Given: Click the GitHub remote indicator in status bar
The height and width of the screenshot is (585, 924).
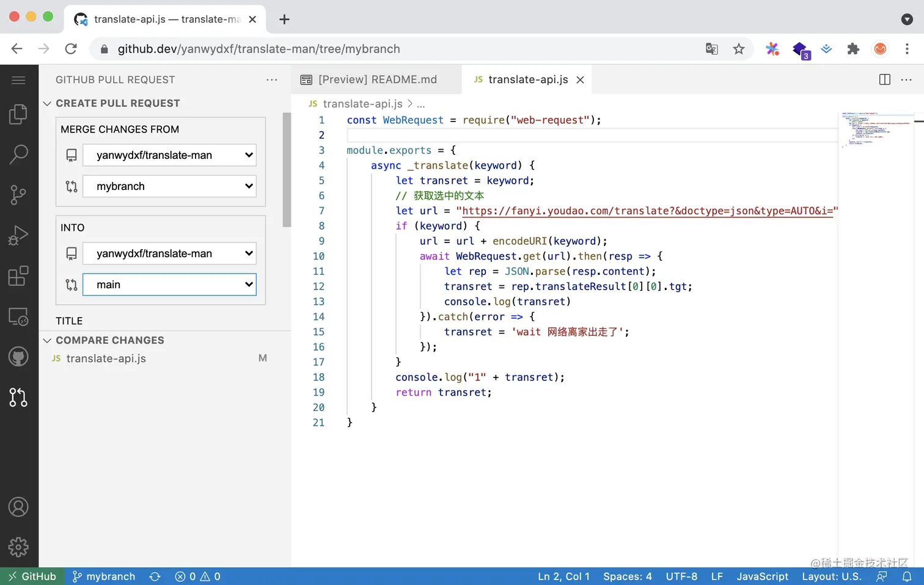Looking at the screenshot, I should click(32, 576).
